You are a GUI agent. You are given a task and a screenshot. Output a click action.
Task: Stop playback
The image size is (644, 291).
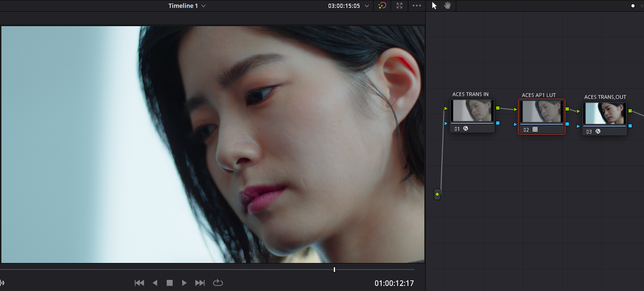coord(170,283)
